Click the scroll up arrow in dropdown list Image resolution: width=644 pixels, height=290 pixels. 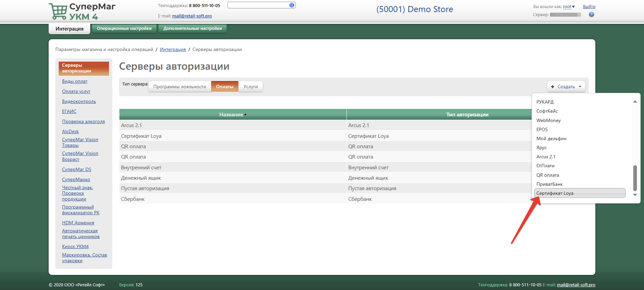pyautogui.click(x=635, y=102)
